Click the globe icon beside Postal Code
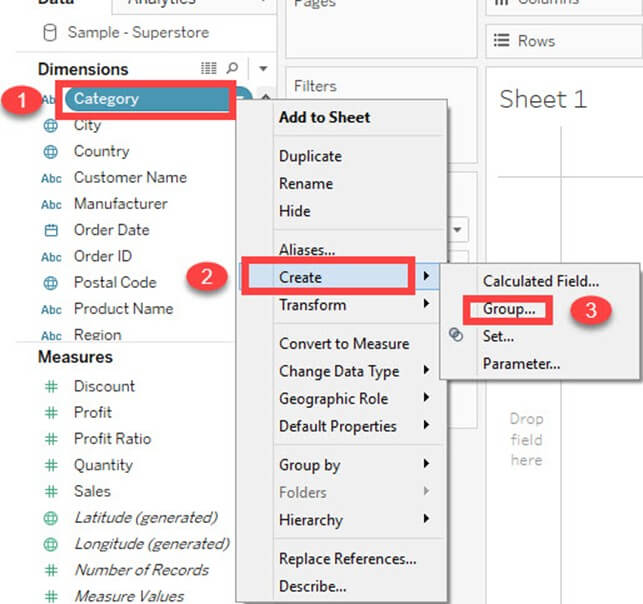The image size is (643, 604). coord(50,283)
